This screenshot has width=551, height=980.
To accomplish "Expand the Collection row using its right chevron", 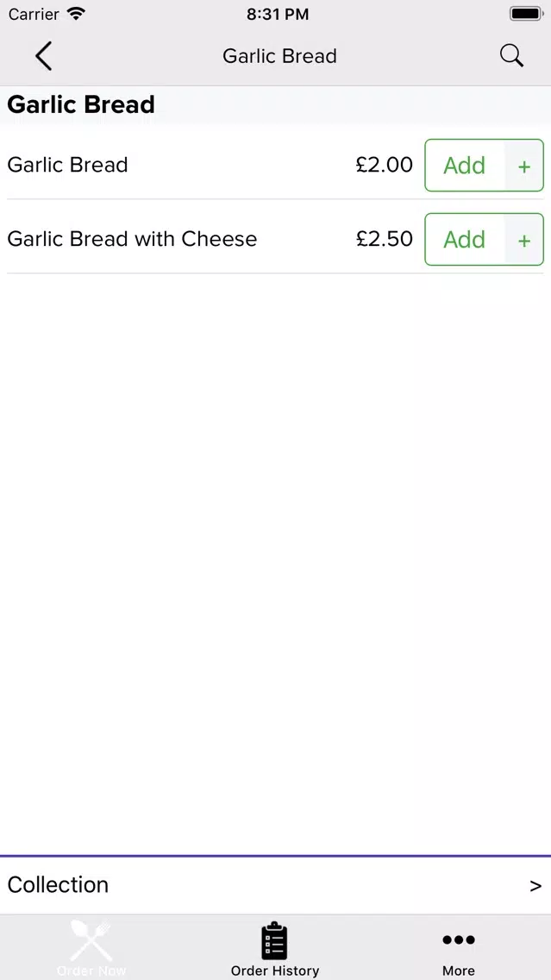I will (x=535, y=885).
